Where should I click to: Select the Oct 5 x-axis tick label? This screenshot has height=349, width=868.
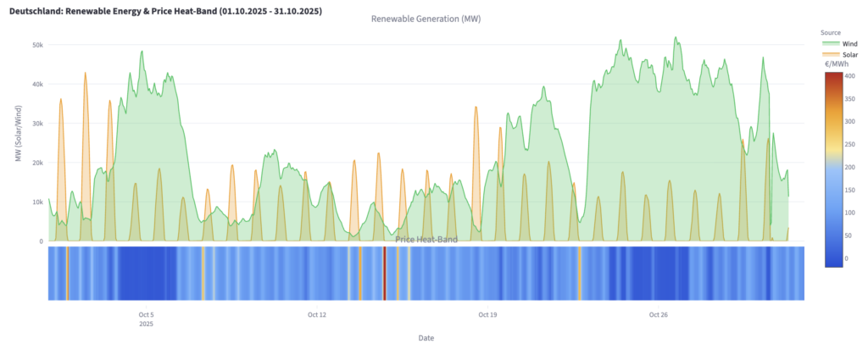click(x=146, y=315)
